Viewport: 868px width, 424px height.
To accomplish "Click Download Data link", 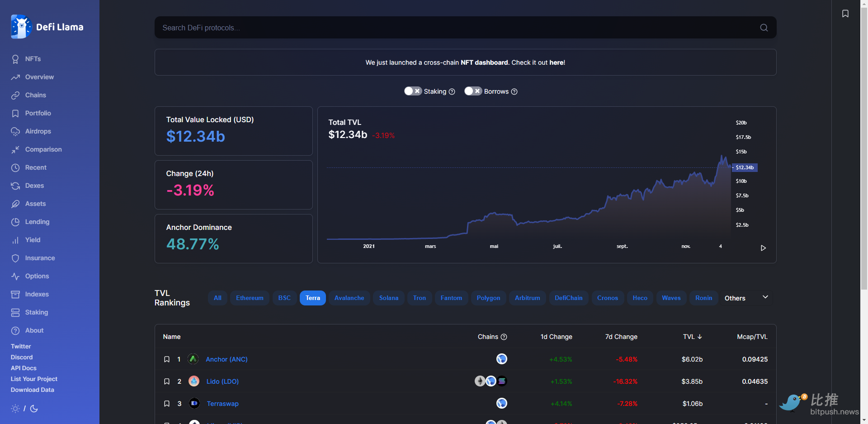I will pyautogui.click(x=33, y=390).
